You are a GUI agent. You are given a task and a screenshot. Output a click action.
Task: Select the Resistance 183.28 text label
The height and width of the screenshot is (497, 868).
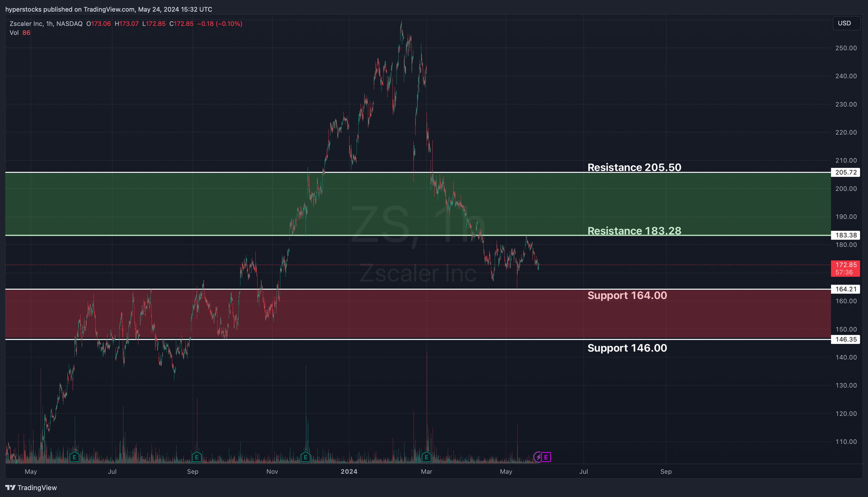pyautogui.click(x=634, y=231)
